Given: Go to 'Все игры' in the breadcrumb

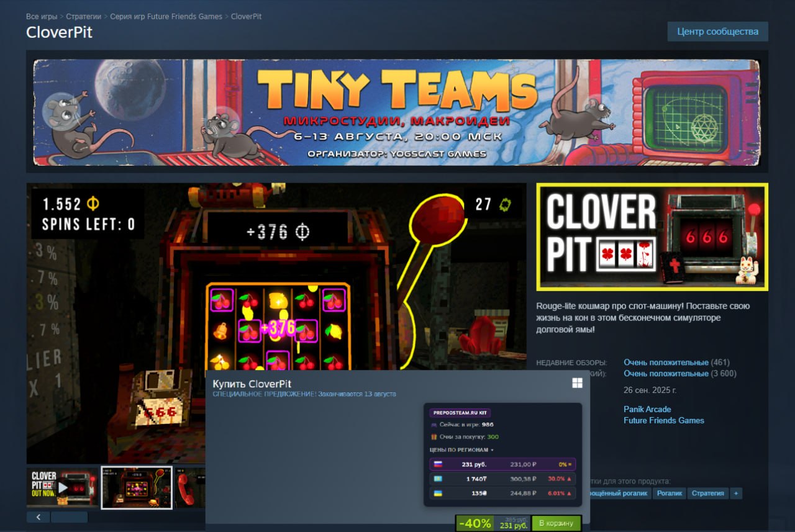Looking at the screenshot, I should tap(40, 17).
